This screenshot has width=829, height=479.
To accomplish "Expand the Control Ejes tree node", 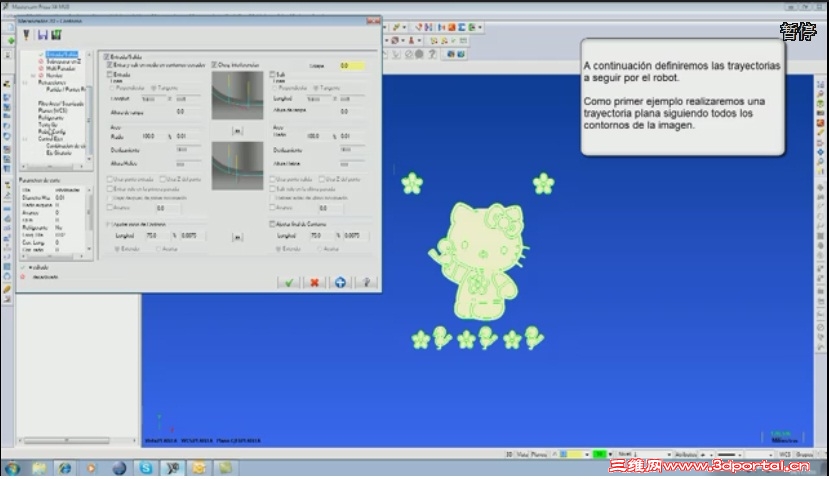I will [x=25, y=139].
